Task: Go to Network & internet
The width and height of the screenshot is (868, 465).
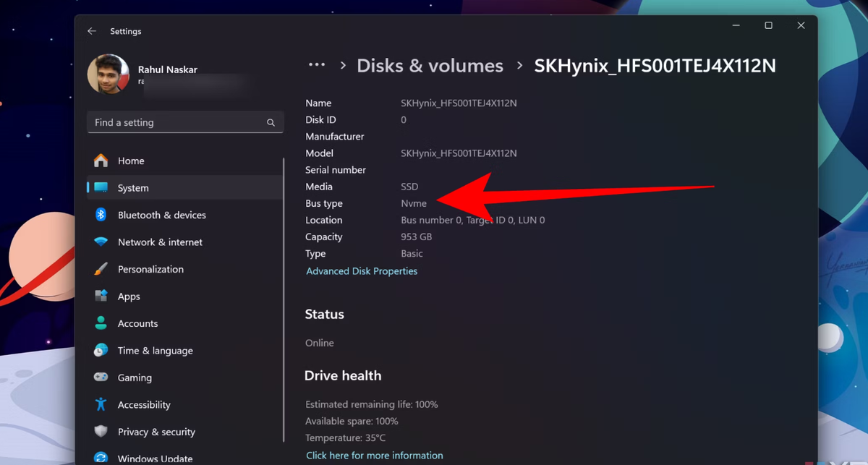Action: (x=184, y=242)
